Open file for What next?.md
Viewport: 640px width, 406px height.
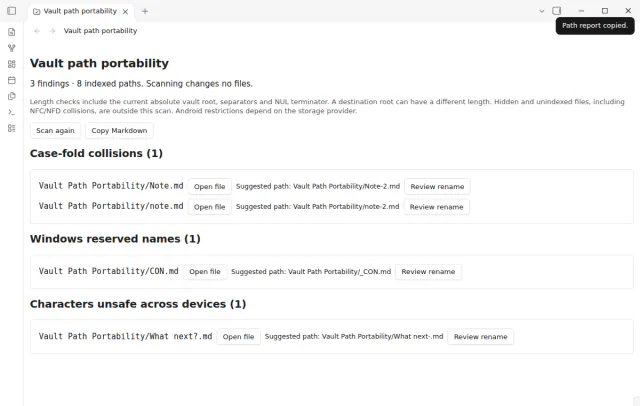click(x=238, y=337)
